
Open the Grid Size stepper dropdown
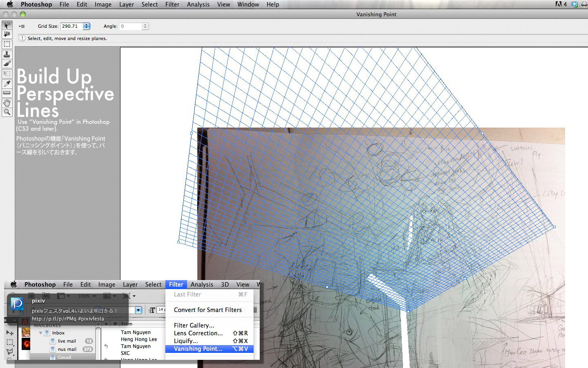[87, 26]
